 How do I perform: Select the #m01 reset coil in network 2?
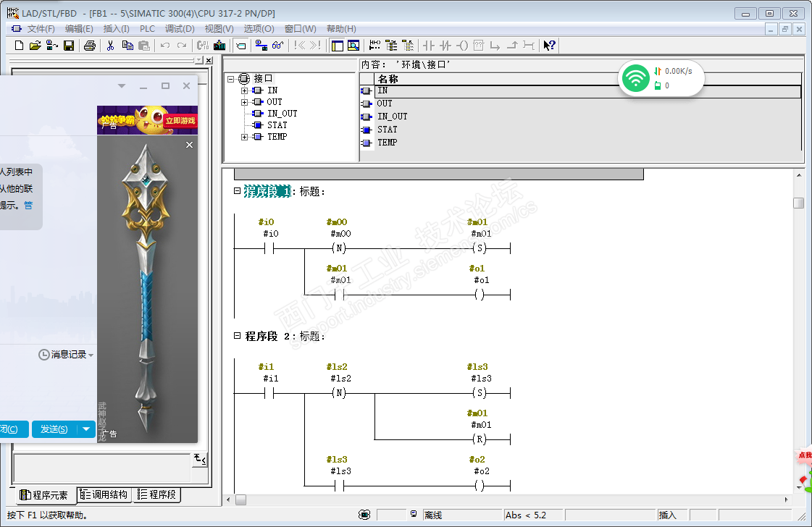pyautogui.click(x=480, y=439)
